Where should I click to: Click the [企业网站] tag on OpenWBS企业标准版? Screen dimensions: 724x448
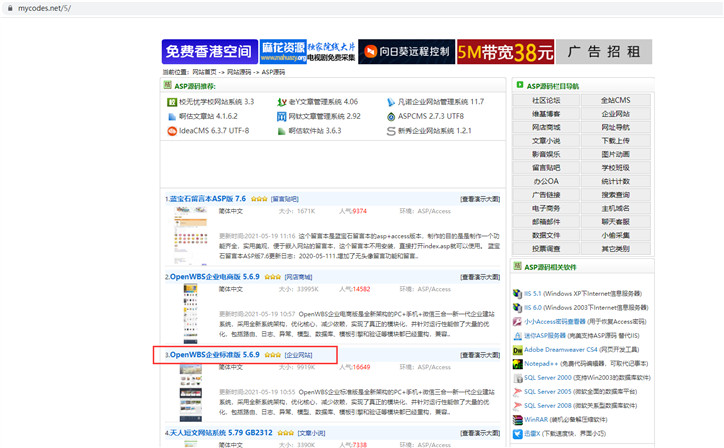coord(298,355)
